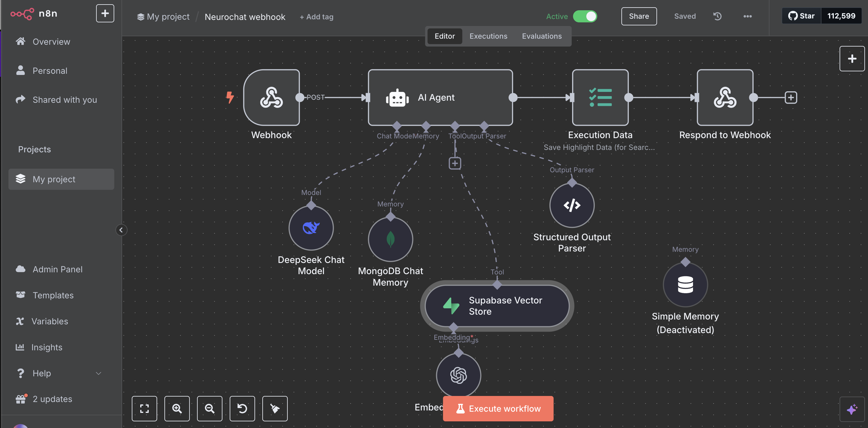Open the three-dot workflow options menu
The width and height of the screenshot is (868, 428).
tap(747, 16)
